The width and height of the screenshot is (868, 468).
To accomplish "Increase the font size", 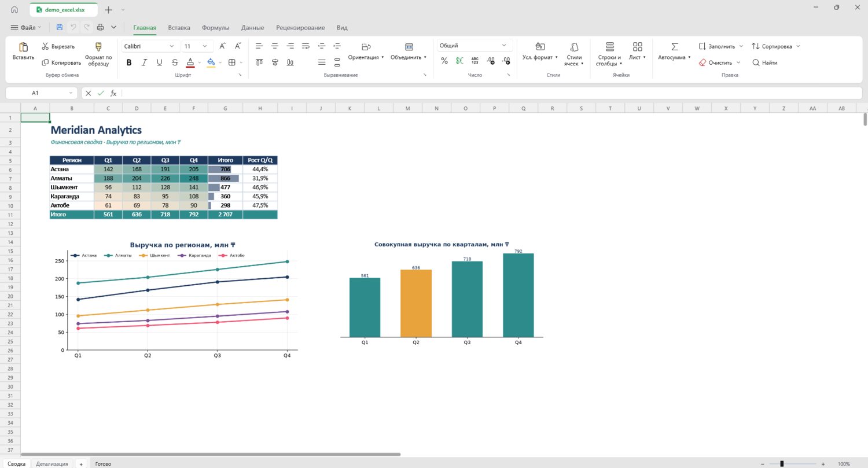I will (222, 46).
